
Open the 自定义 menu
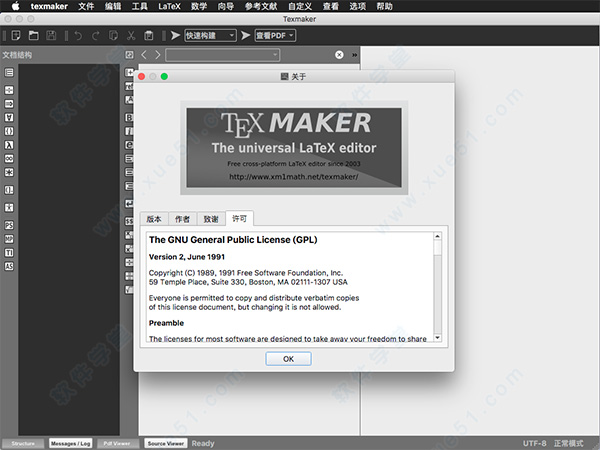(300, 6)
